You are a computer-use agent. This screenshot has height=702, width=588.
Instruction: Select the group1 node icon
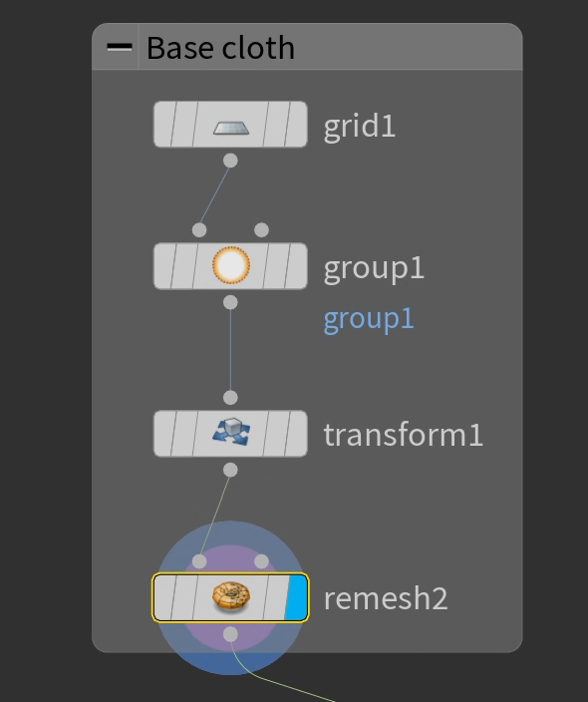point(231,265)
